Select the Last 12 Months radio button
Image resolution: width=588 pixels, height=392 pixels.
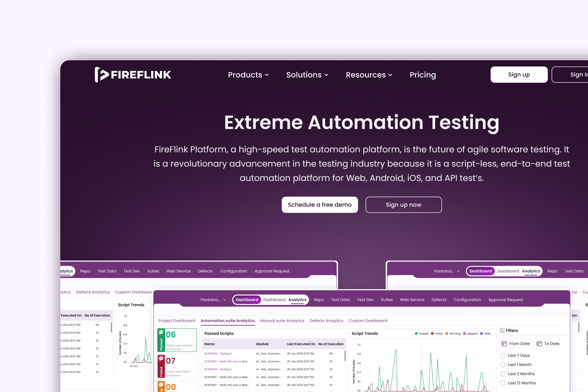(x=503, y=383)
